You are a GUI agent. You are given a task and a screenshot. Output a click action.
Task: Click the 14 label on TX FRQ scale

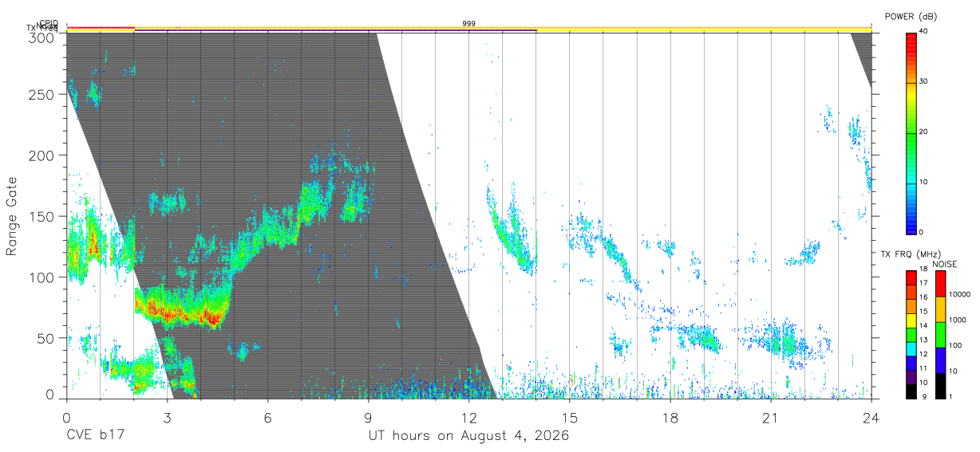(923, 326)
